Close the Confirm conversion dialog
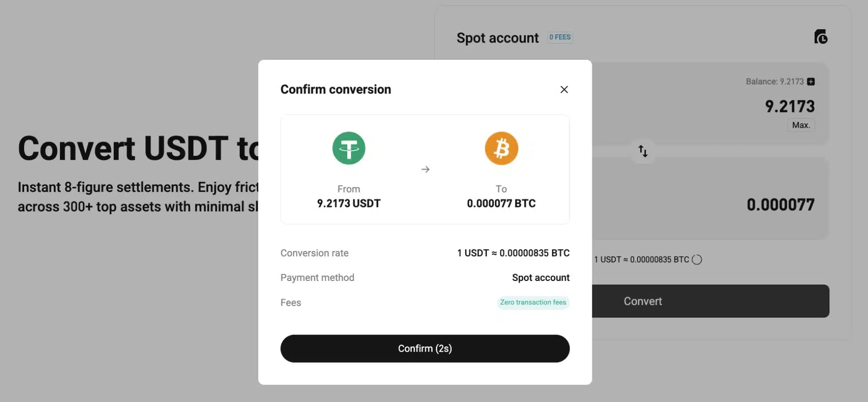Viewport: 868px width, 402px height. point(564,90)
